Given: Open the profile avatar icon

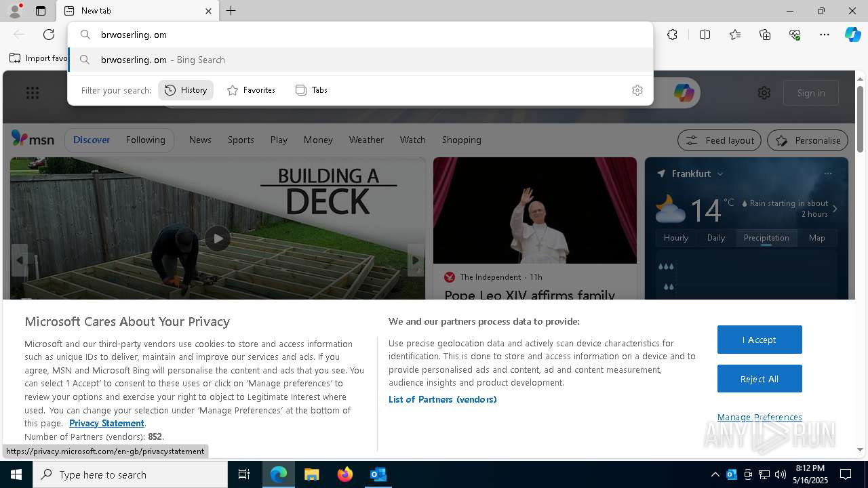Looking at the screenshot, I should (14, 11).
